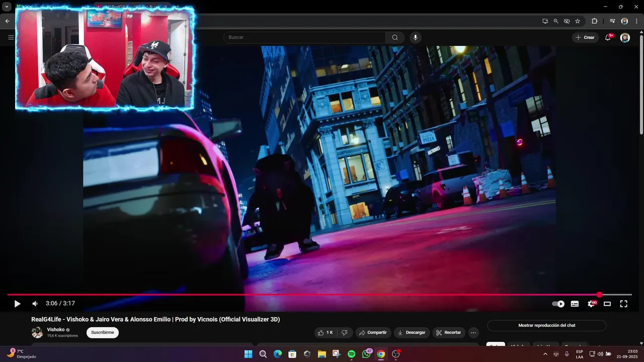Open YouTube notifications bell

pos(608,37)
